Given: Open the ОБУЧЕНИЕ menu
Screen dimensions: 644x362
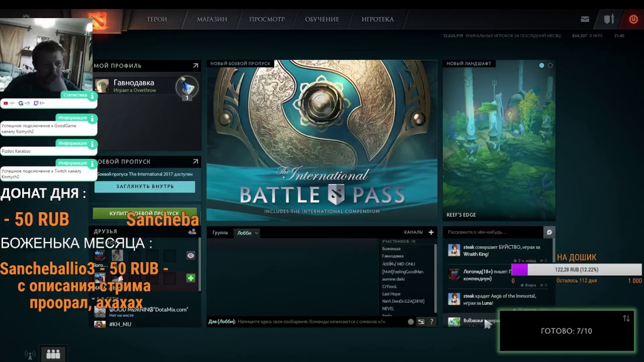Looking at the screenshot, I should [x=322, y=19].
